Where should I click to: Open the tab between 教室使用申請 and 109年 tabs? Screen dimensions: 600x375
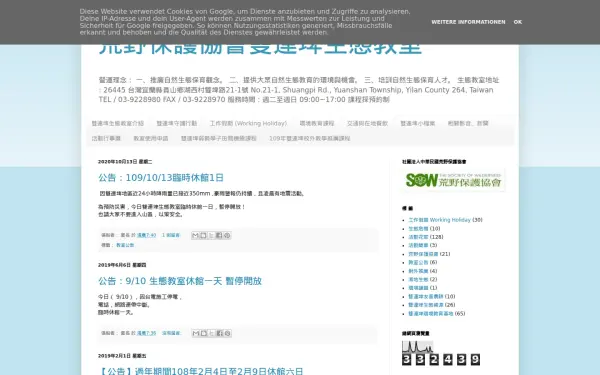tap(218, 138)
